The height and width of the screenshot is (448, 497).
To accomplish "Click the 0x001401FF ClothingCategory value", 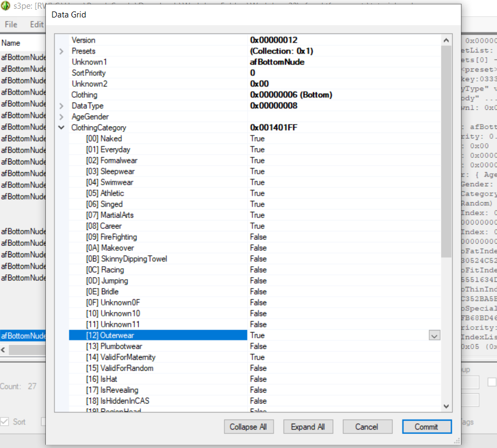I will click(274, 128).
